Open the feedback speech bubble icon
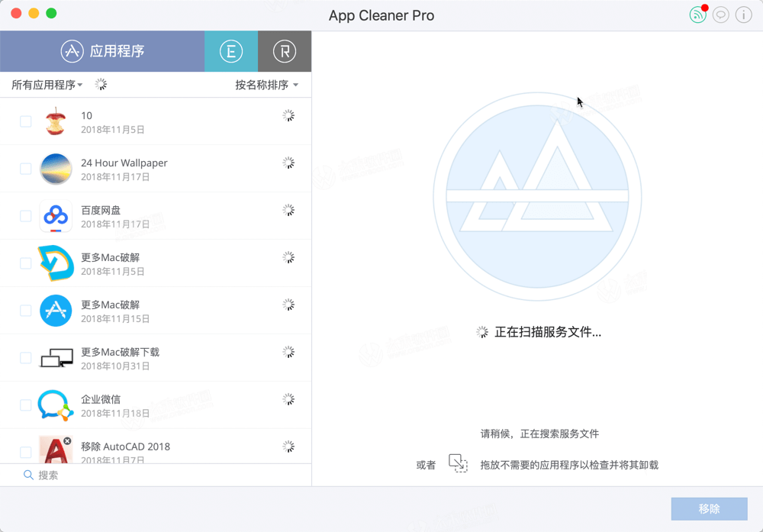Image resolution: width=763 pixels, height=532 pixels. coord(721,15)
